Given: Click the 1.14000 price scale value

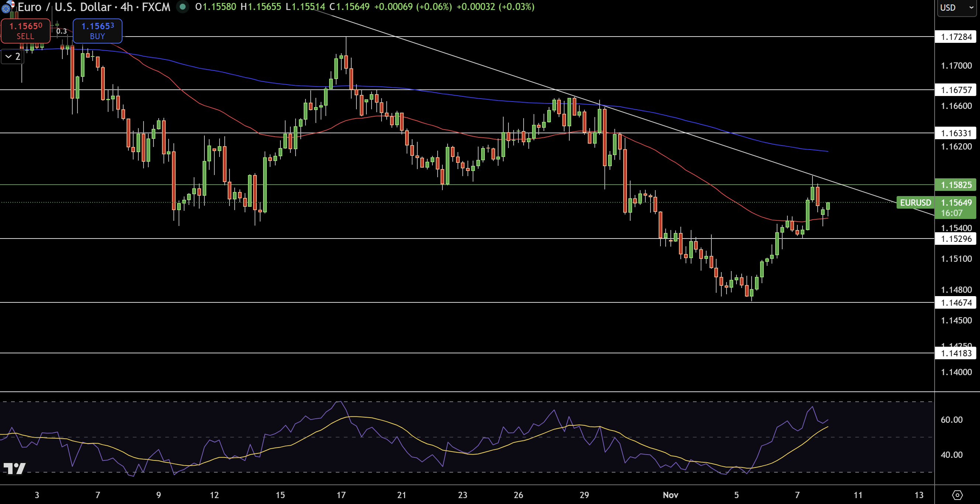Looking at the screenshot, I should click(956, 372).
